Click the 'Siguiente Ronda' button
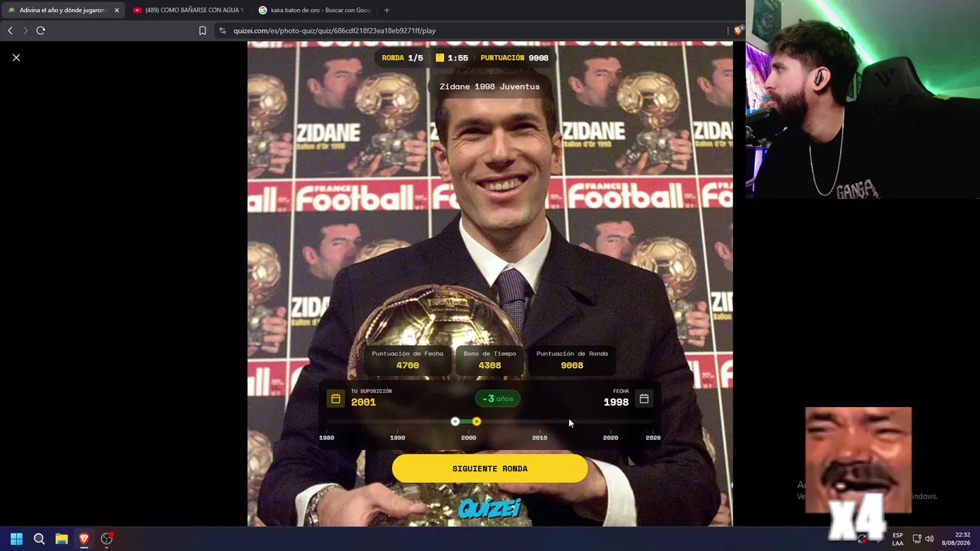The image size is (980, 551). click(490, 468)
